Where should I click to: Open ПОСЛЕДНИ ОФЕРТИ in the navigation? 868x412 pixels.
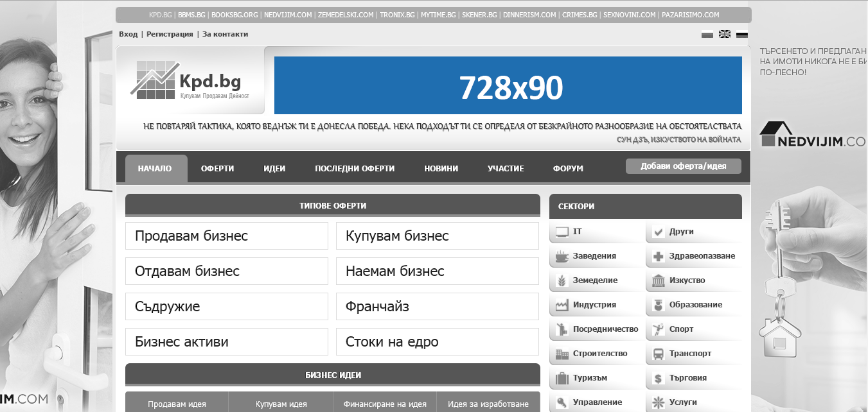(355, 169)
